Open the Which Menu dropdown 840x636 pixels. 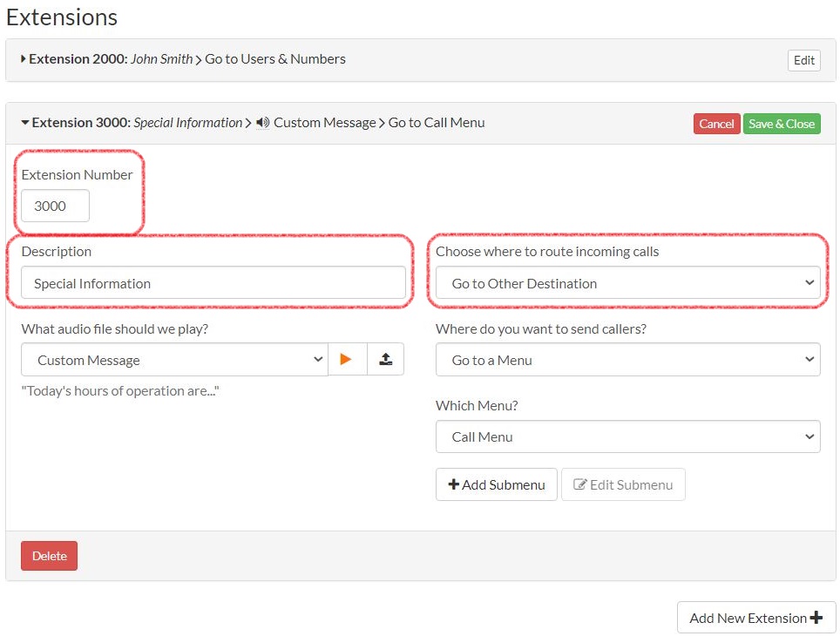pyautogui.click(x=627, y=436)
